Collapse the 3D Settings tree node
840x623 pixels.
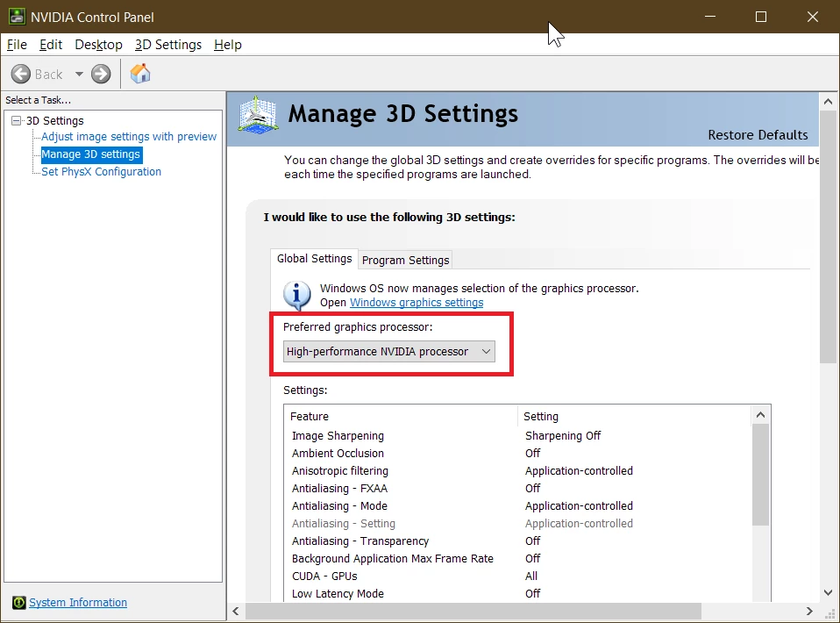point(17,120)
